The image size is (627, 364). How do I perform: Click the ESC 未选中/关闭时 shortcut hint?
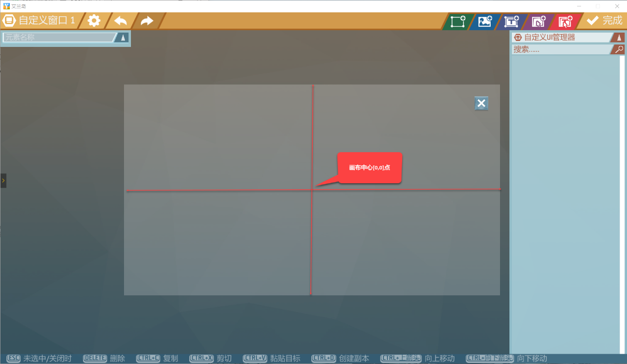pos(39,359)
